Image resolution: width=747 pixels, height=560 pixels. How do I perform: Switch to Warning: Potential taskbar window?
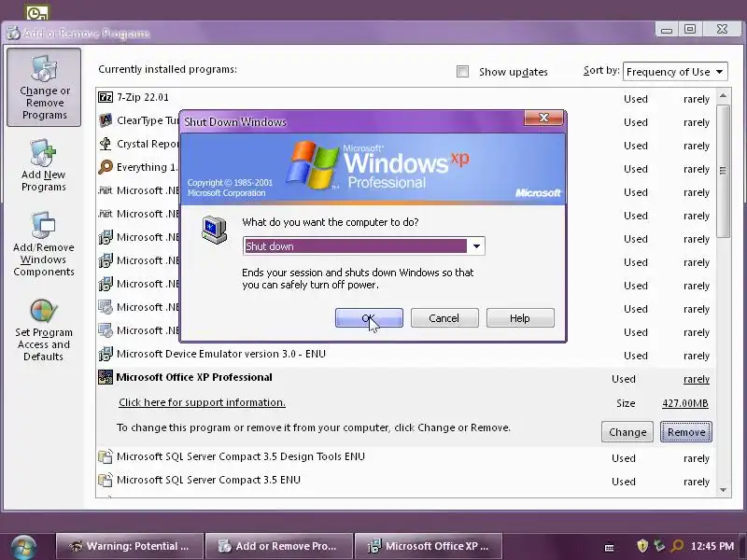click(x=130, y=546)
